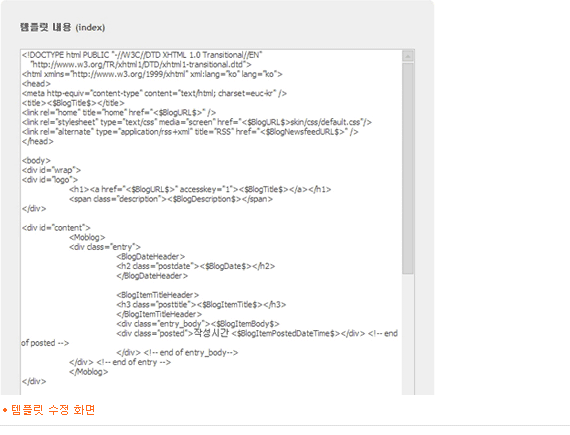Click the h1 BlogURL accesskey line
Viewport: 570px width, 435px height.
[x=200, y=189]
